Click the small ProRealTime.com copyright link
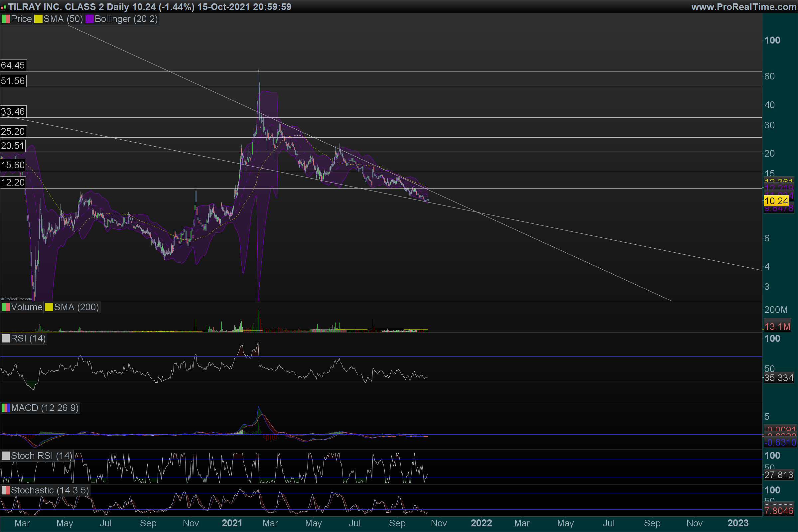This screenshot has height=532, width=798. click(16, 299)
